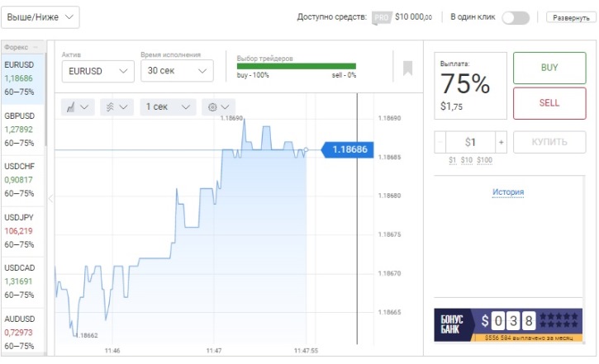This screenshot has width=599, height=364.
Task: Open the Выше/Ниже option type dropdown
Action: pos(41,17)
